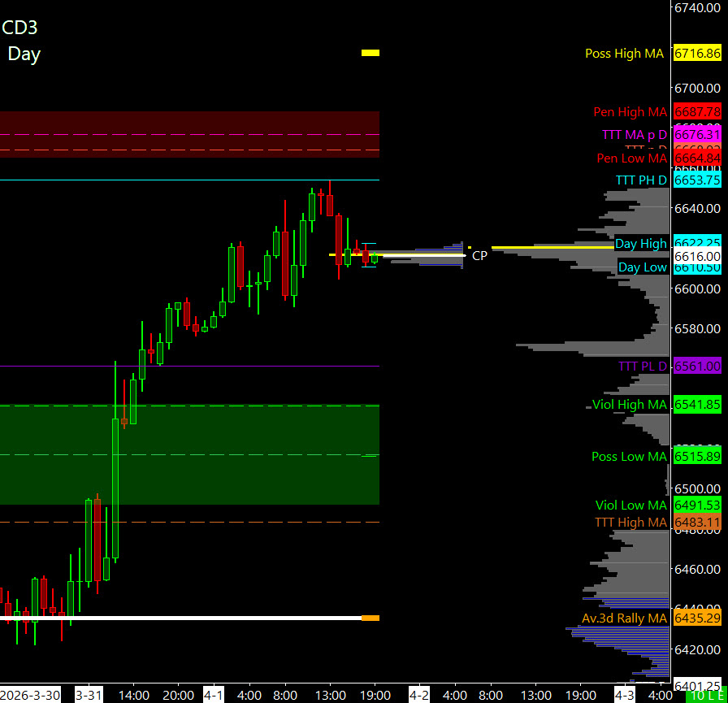Select the Pen High MA 6687.78 price tag

[697, 111]
